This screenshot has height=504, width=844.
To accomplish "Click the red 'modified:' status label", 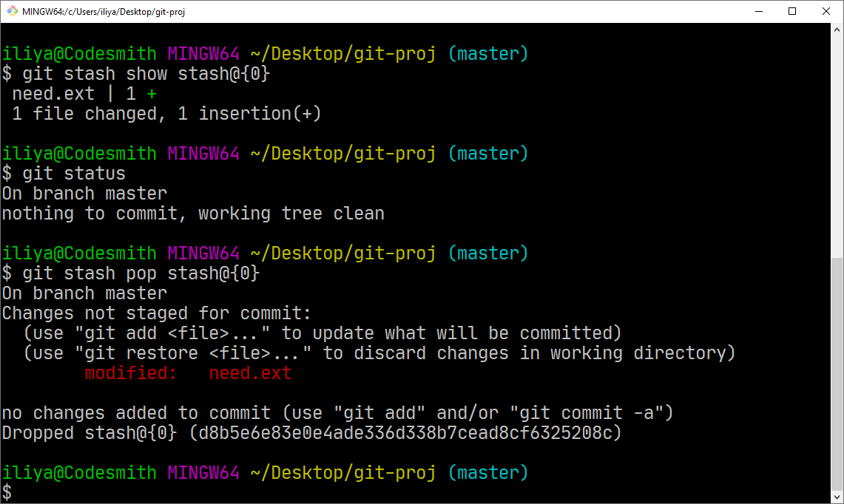I will [x=131, y=372].
